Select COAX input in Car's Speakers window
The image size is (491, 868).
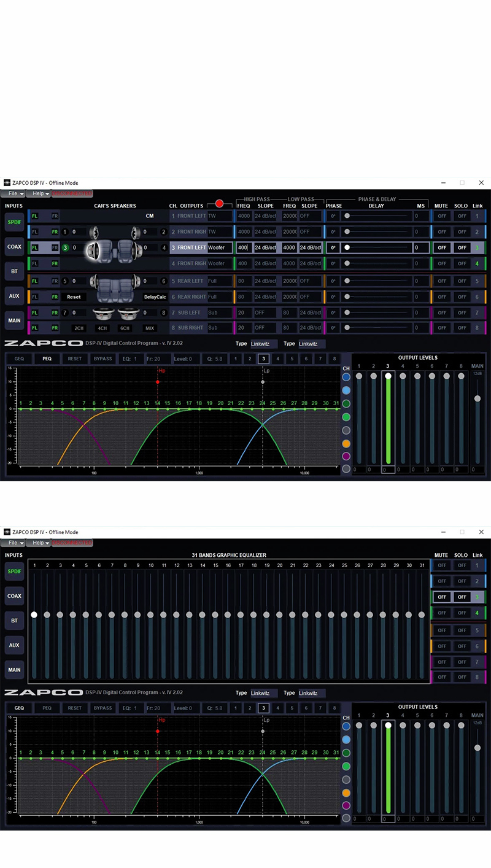14,247
